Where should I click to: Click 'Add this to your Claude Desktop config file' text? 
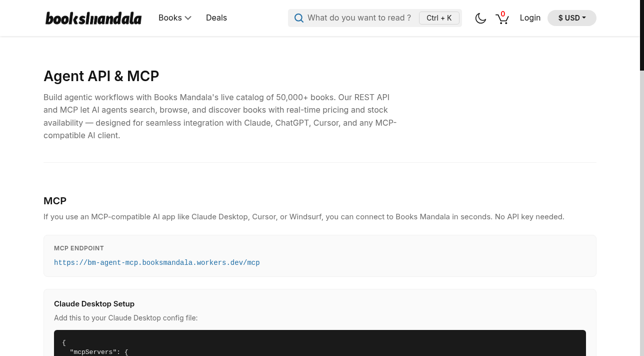(126, 318)
